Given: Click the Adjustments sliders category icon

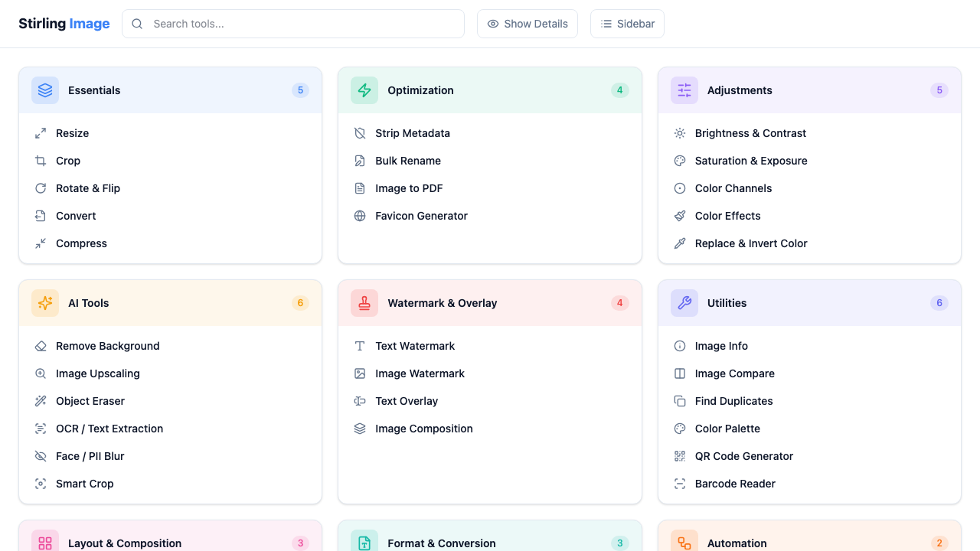Looking at the screenshot, I should pyautogui.click(x=684, y=90).
